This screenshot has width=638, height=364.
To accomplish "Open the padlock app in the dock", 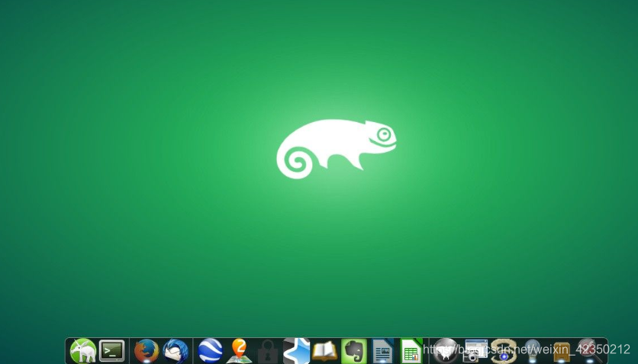I will 268,351.
